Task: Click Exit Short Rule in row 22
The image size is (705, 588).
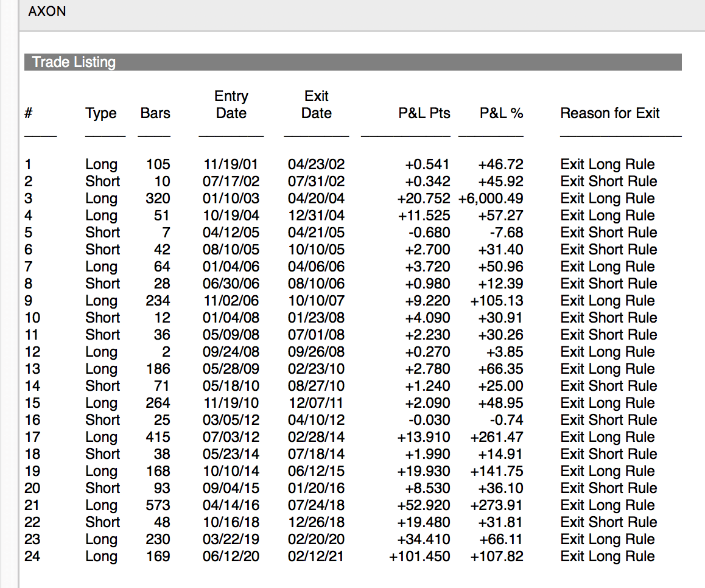Action: click(x=609, y=522)
